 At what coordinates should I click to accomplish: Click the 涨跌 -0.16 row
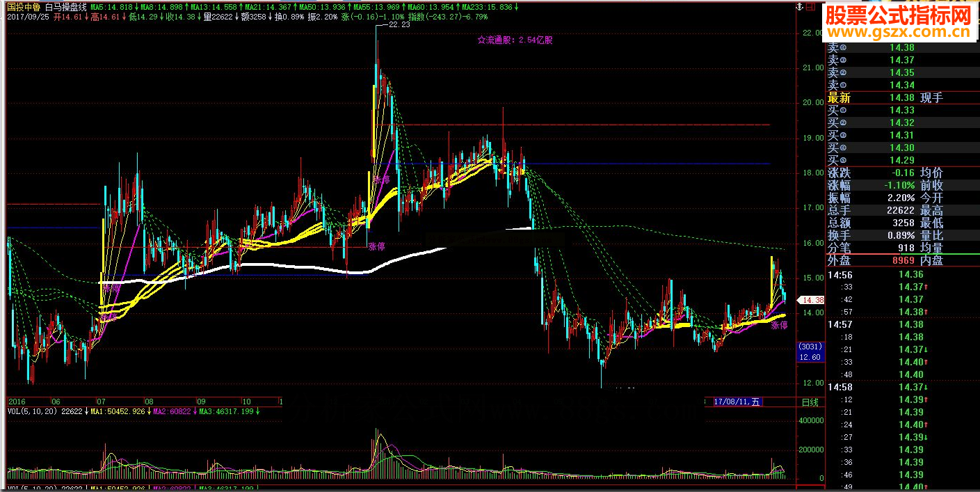click(871, 173)
